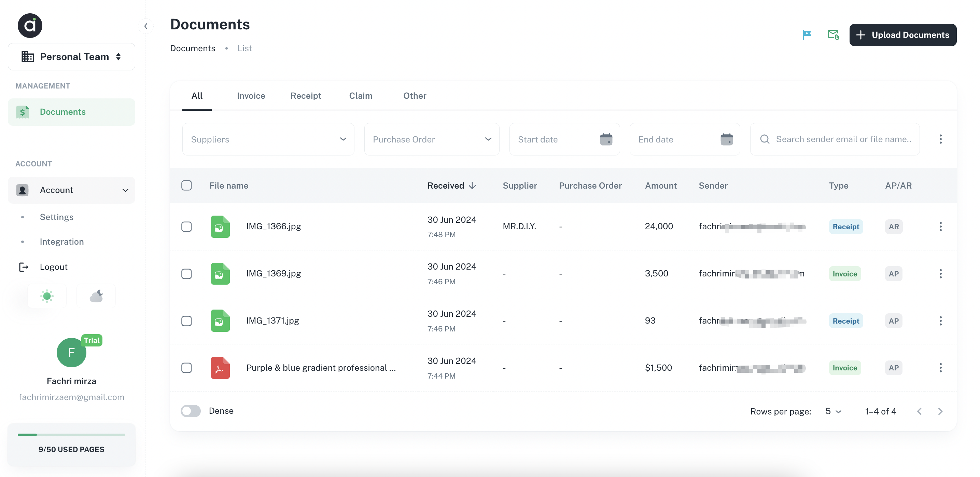This screenshot has height=477, width=980.
Task: Collapse the Account menu chevron
Action: (x=125, y=190)
